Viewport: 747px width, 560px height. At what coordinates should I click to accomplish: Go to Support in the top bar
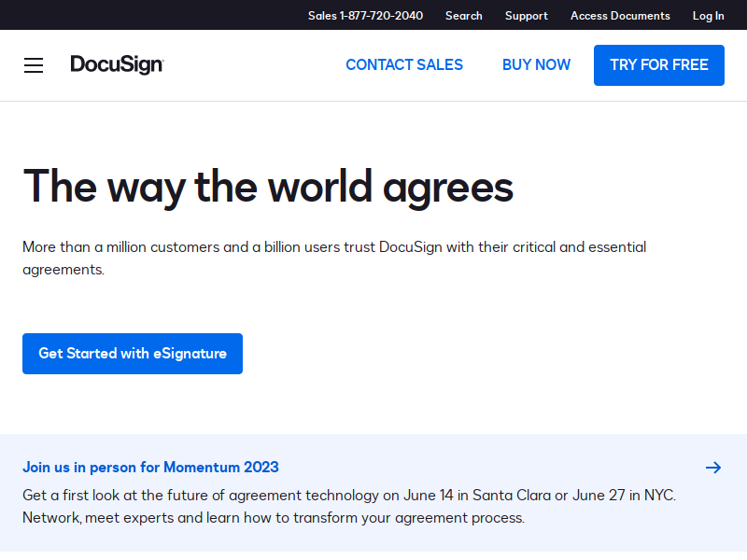[526, 16]
